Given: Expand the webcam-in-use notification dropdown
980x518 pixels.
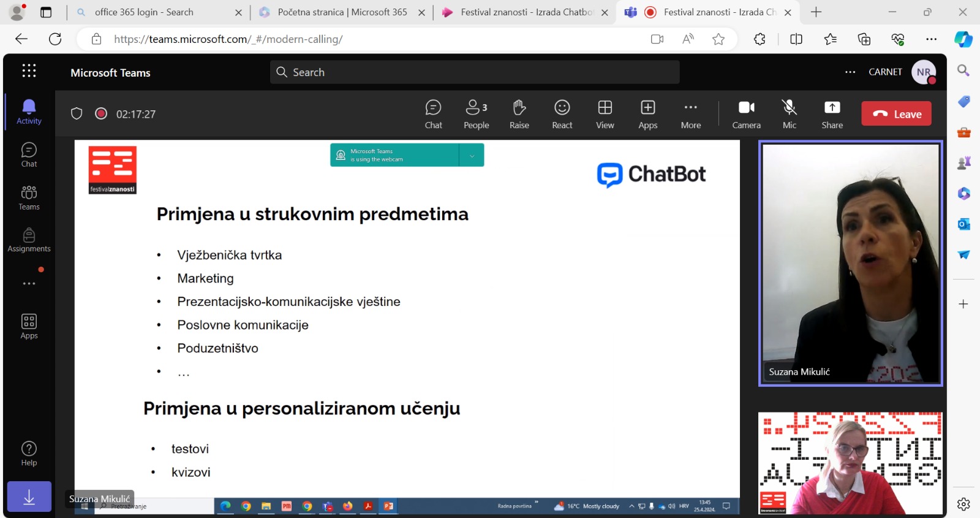Looking at the screenshot, I should (x=472, y=155).
